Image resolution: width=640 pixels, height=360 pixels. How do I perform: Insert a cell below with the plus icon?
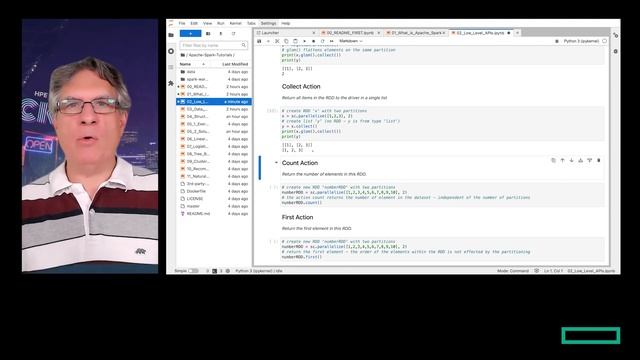pyautogui.click(x=268, y=41)
